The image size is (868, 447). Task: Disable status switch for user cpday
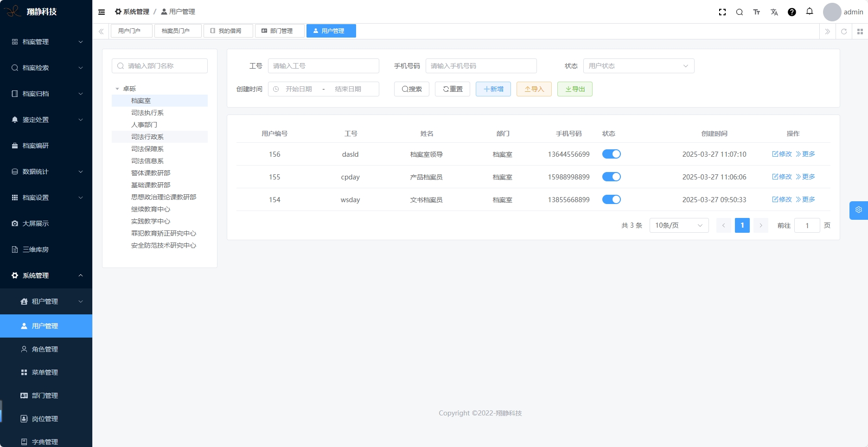click(611, 177)
